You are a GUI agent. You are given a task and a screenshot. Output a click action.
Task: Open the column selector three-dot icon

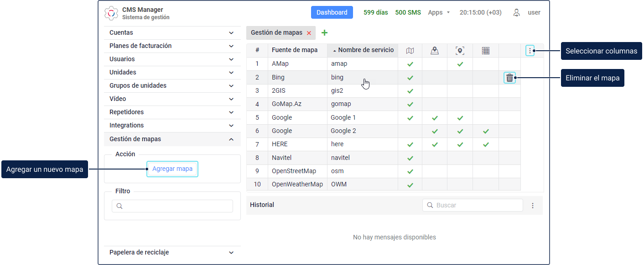tap(530, 50)
